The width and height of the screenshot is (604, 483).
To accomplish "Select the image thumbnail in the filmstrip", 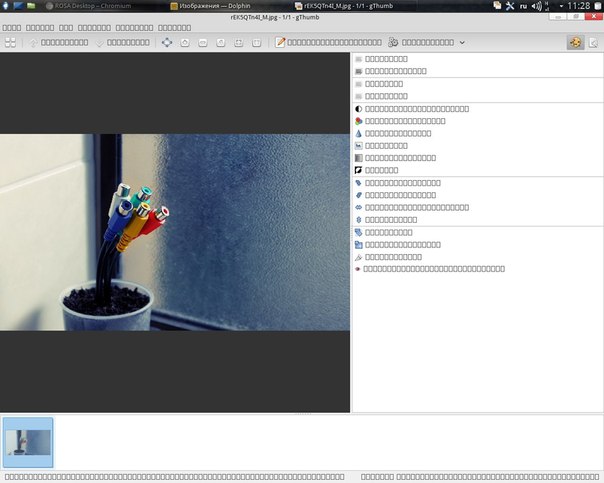I will [28, 443].
